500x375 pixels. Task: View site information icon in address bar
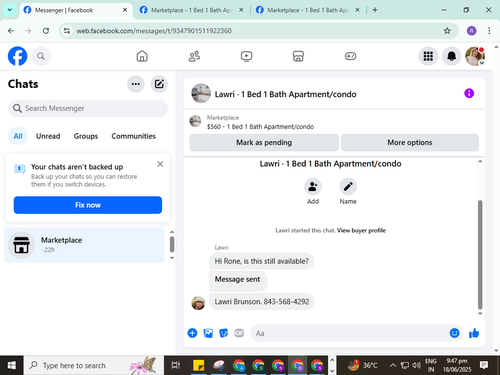coord(67,31)
